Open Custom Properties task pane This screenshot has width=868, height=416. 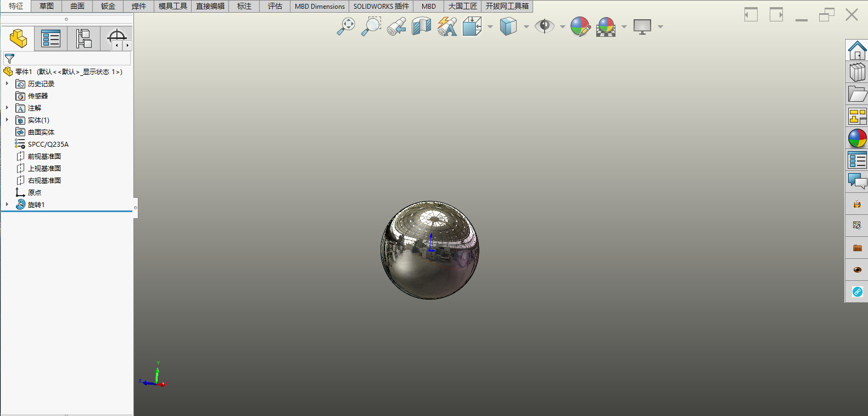coord(857,160)
